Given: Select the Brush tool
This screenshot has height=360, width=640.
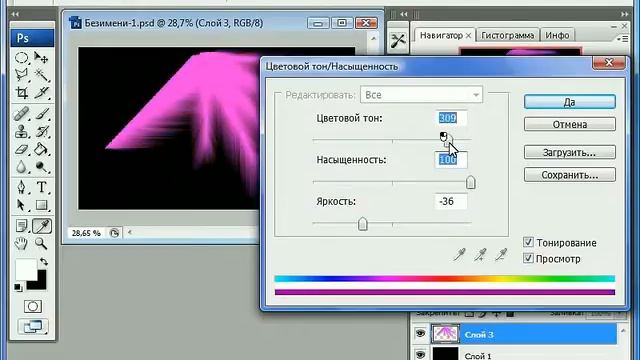Looking at the screenshot, I should (x=41, y=114).
